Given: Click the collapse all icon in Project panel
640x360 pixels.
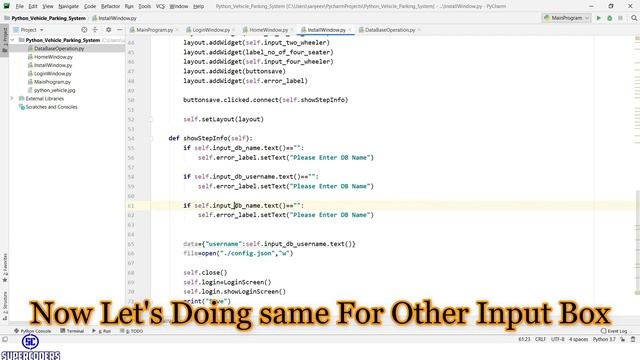Looking at the screenshot, I should tap(95, 30).
